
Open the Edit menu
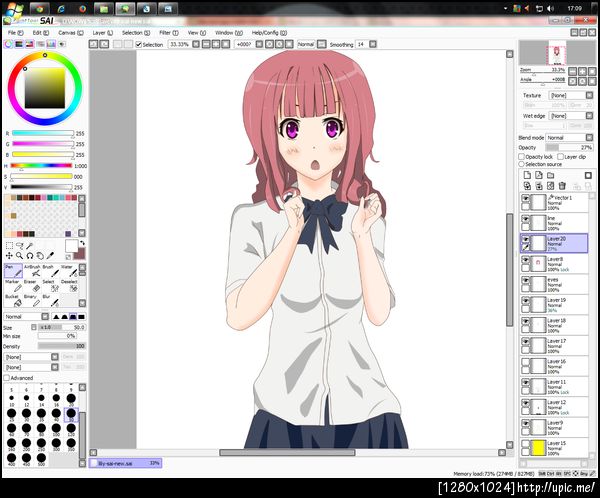pos(41,33)
